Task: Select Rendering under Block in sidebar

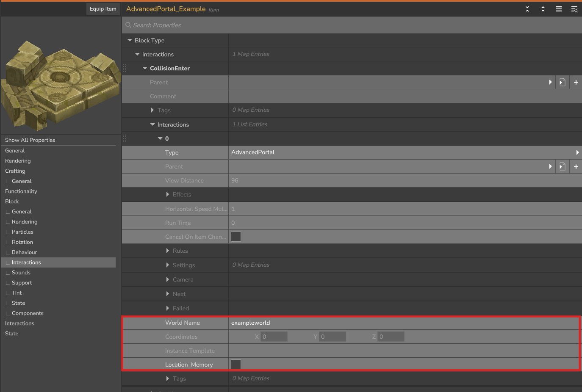Action: 25,222
